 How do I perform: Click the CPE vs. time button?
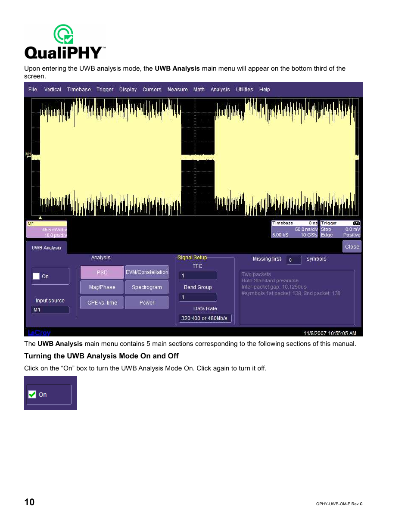click(102, 303)
